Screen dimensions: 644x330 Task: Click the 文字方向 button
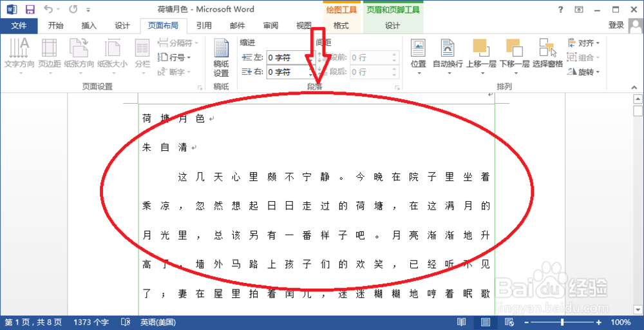[x=19, y=56]
